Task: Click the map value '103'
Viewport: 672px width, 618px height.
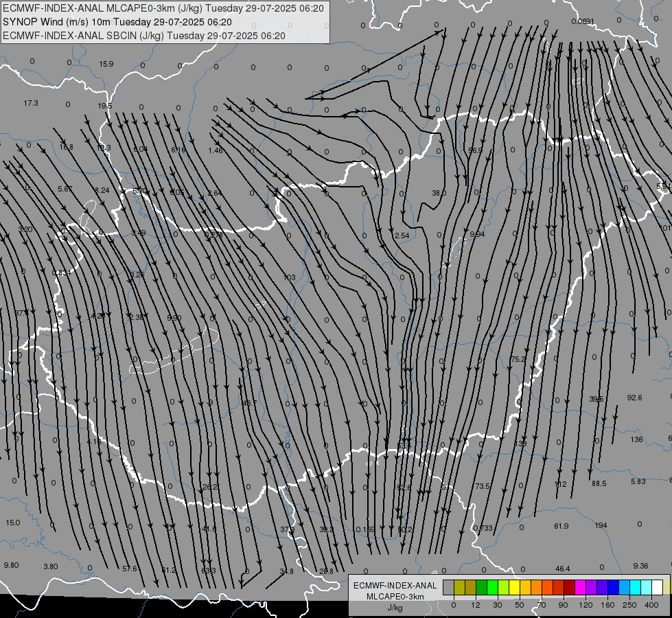Action: pos(290,277)
